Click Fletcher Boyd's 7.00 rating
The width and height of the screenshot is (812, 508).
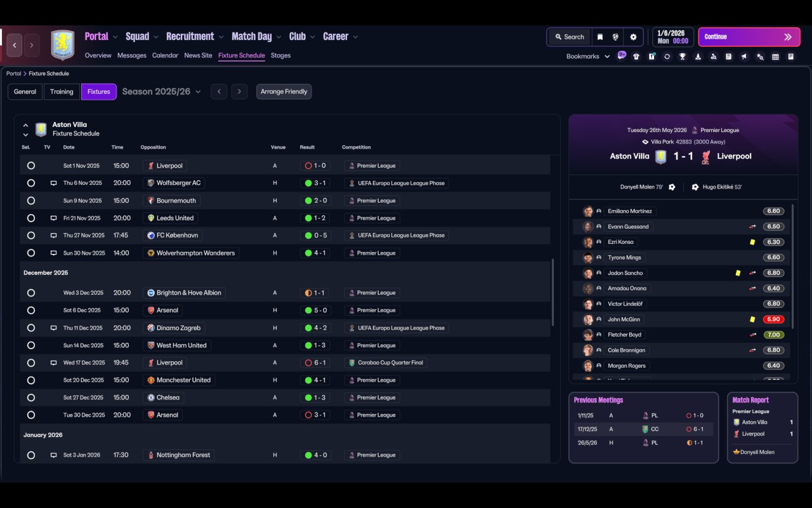coord(773,335)
